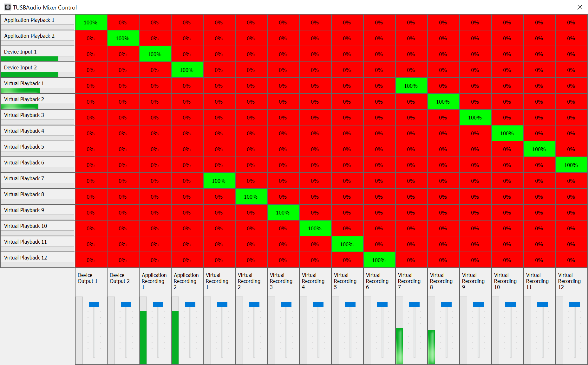Viewport: 588px width, 365px height.
Task: Click the Virtual Recording 12 fader handle
Action: coord(574,305)
